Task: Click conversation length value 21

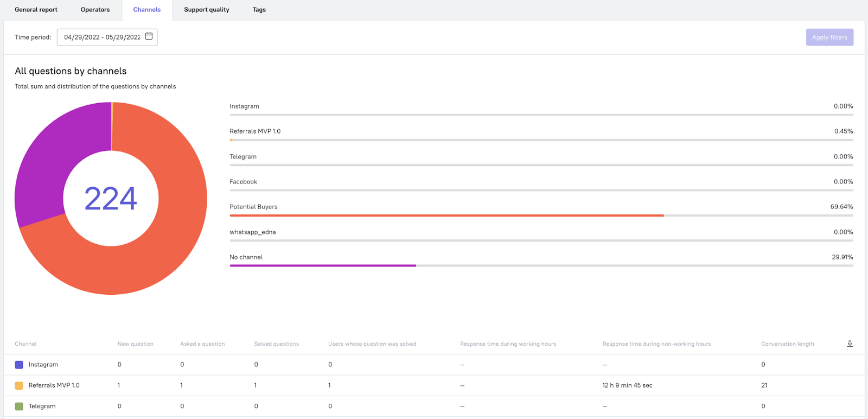Action: click(x=764, y=385)
